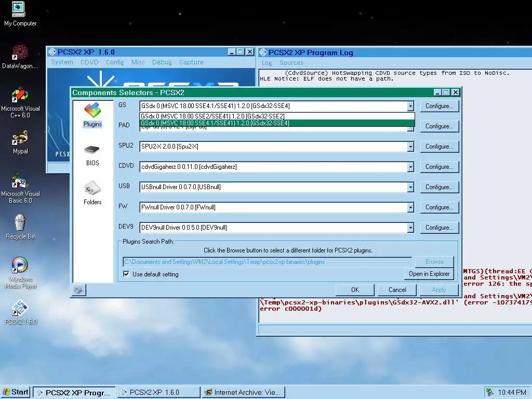Click Configure button for DEV9 plugin
This screenshot has width=532, height=399.
click(x=440, y=228)
